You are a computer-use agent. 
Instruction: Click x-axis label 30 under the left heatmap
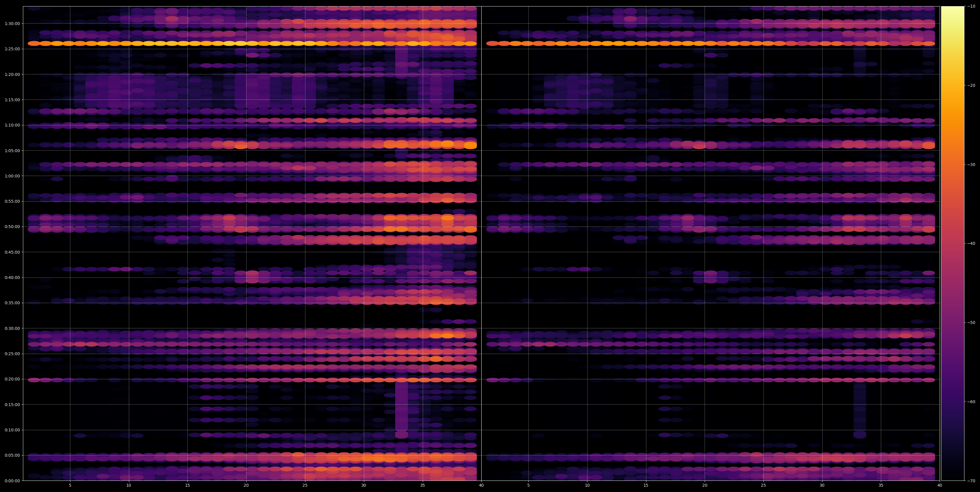coord(364,486)
